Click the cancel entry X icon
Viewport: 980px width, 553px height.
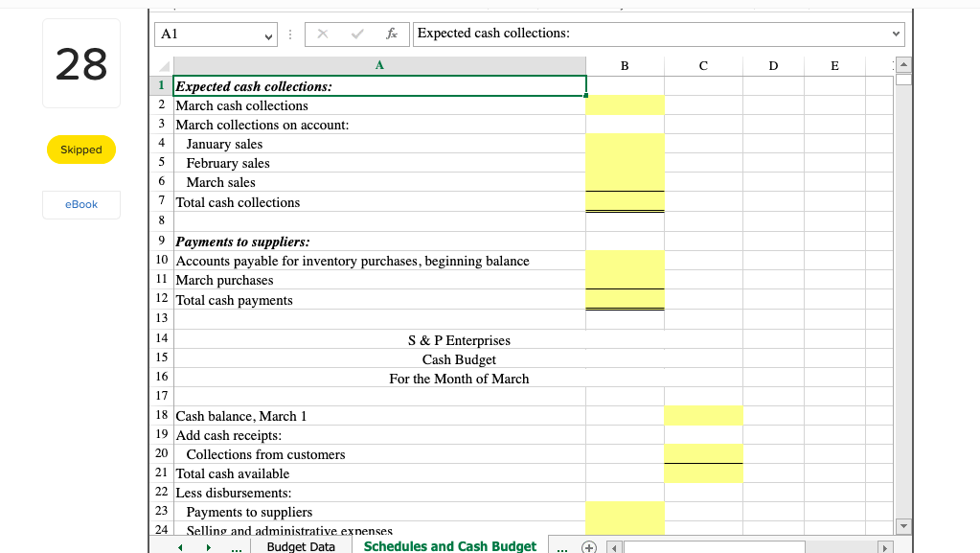click(x=322, y=34)
